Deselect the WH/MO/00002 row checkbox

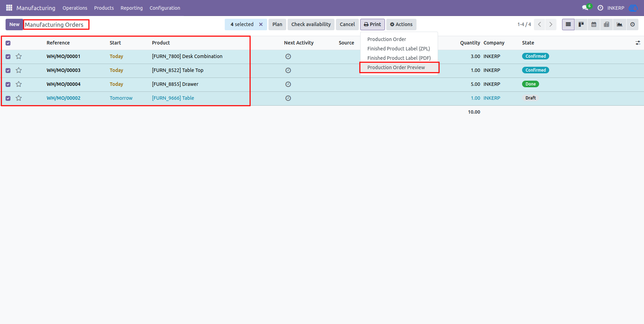click(x=8, y=98)
